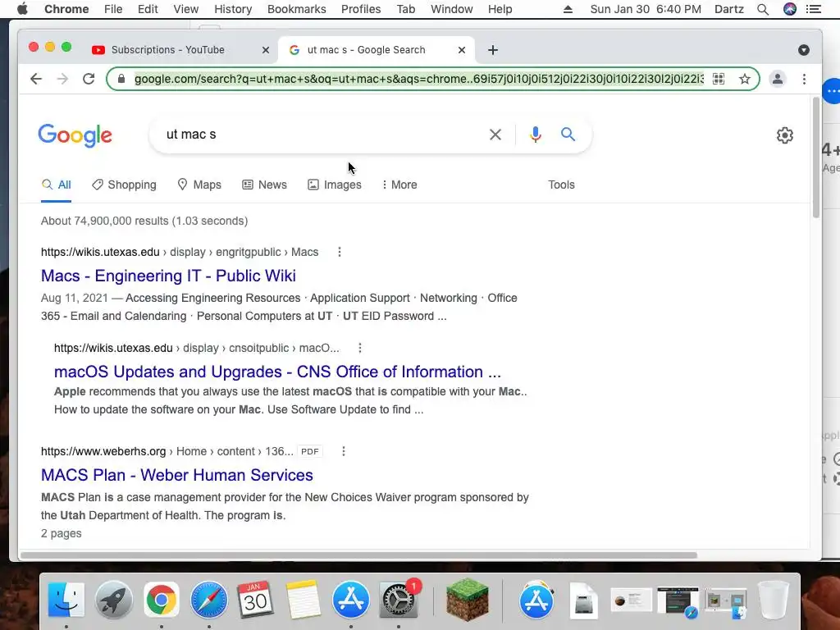Click the blue chat bubble at window edge
The image size is (840, 630).
832,91
